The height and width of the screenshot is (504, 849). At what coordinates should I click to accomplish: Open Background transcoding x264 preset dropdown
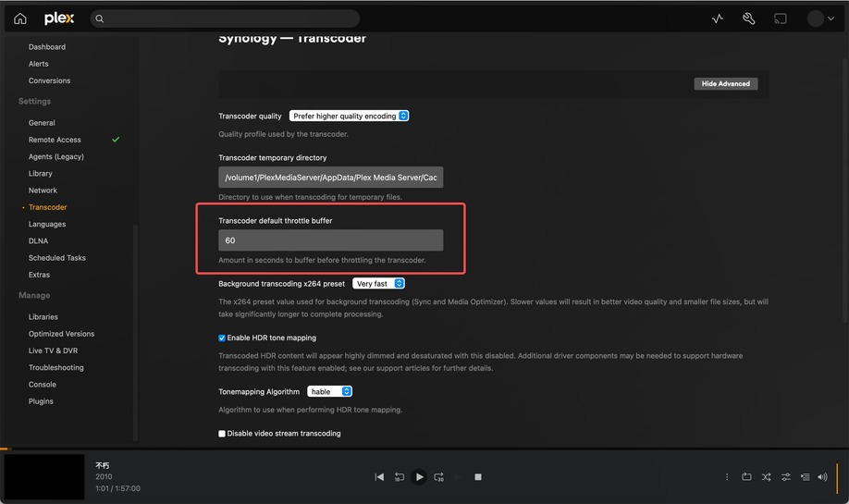(378, 284)
